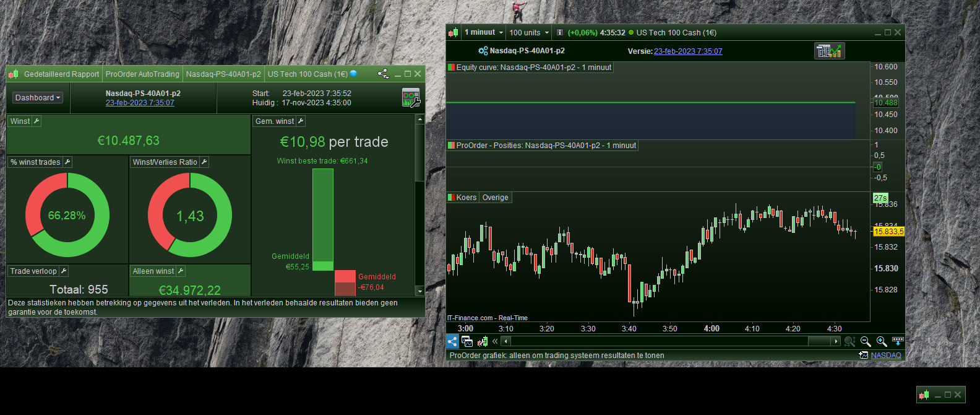Click the left arrow of the chart horizontal scrollbar
Viewport: 980px width, 415px height.
pos(506,341)
